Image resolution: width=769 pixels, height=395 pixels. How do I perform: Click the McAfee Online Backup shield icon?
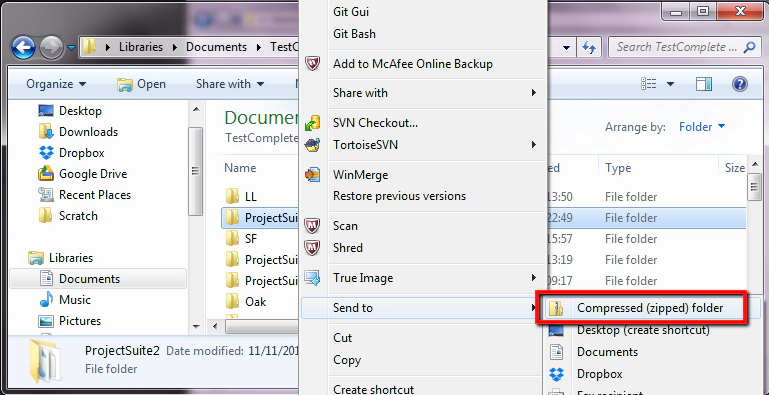point(312,64)
